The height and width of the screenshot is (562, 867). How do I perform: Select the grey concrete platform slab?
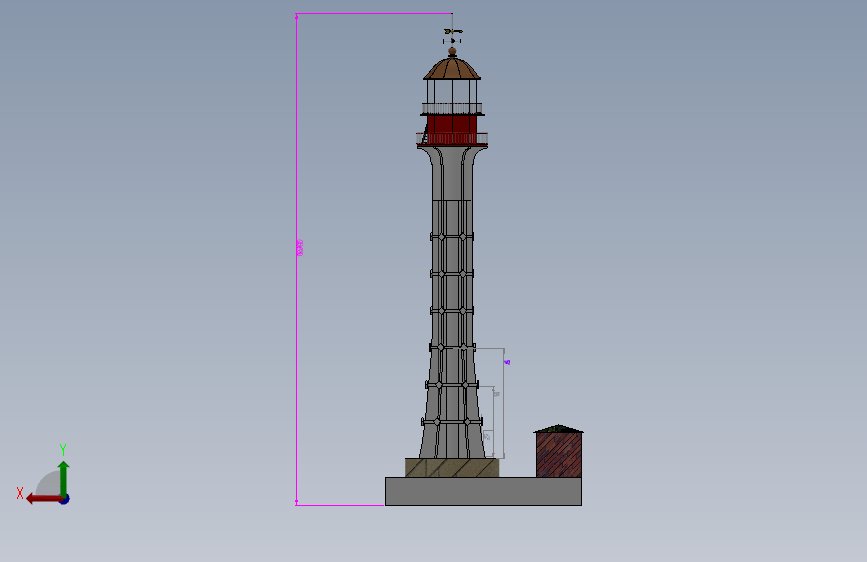(483, 491)
